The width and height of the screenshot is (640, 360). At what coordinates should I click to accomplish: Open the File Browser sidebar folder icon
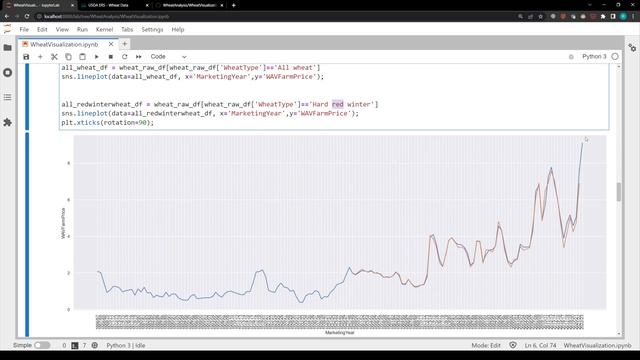click(7, 48)
